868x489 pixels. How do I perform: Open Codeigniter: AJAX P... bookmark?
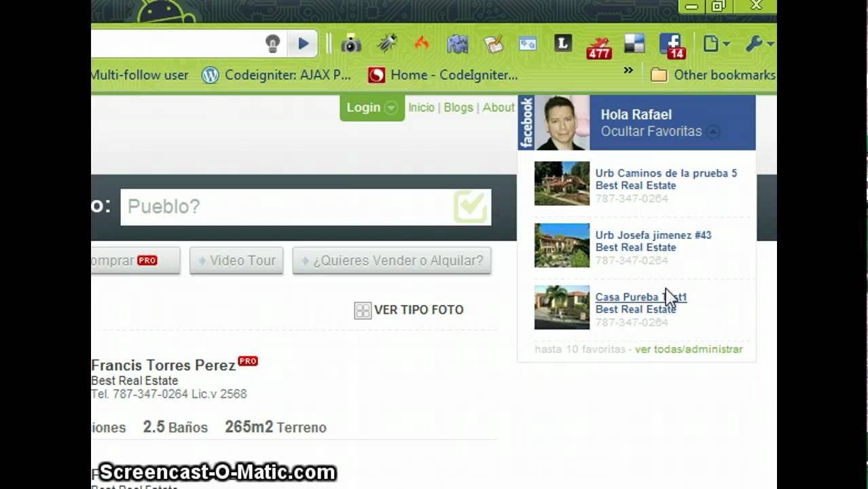click(276, 75)
